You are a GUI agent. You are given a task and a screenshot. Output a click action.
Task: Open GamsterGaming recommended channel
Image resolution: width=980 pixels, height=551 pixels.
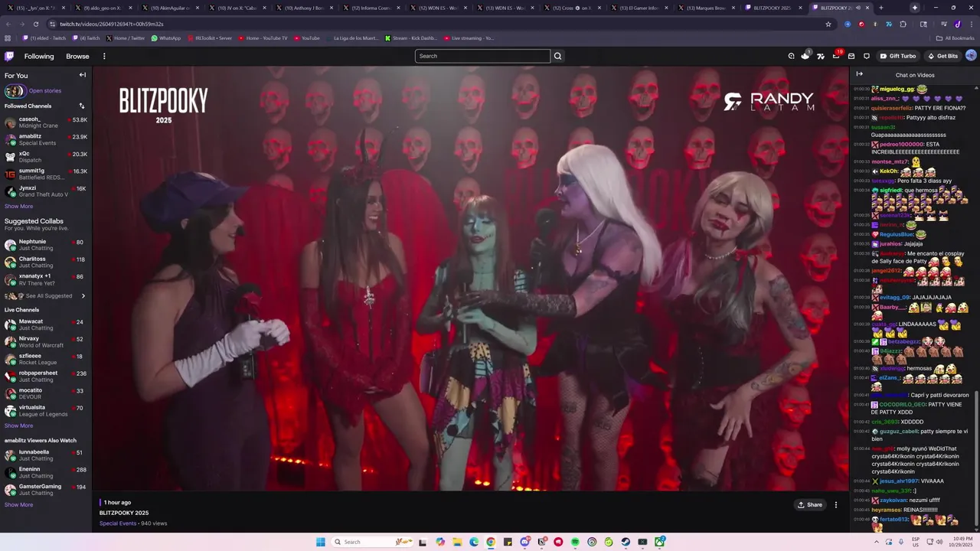(x=46, y=490)
